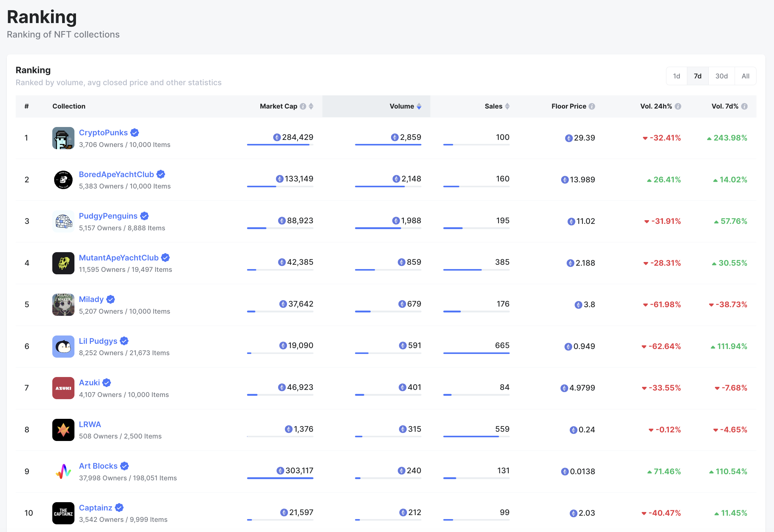The height and width of the screenshot is (532, 774).
Task: Sort by Volume arrows
Action: pos(419,106)
